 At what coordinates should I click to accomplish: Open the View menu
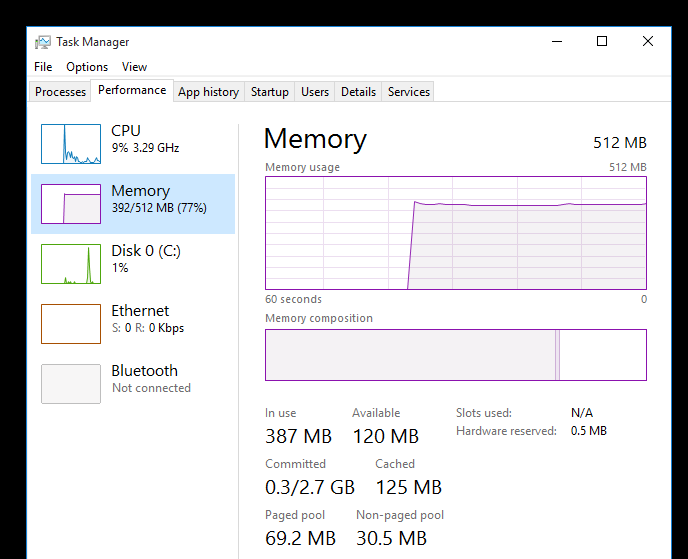pyautogui.click(x=134, y=67)
